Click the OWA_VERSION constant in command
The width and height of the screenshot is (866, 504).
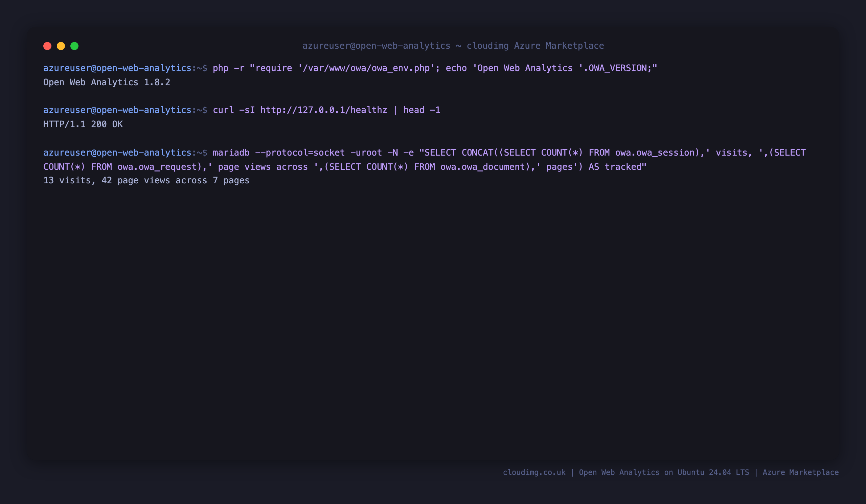tap(617, 68)
